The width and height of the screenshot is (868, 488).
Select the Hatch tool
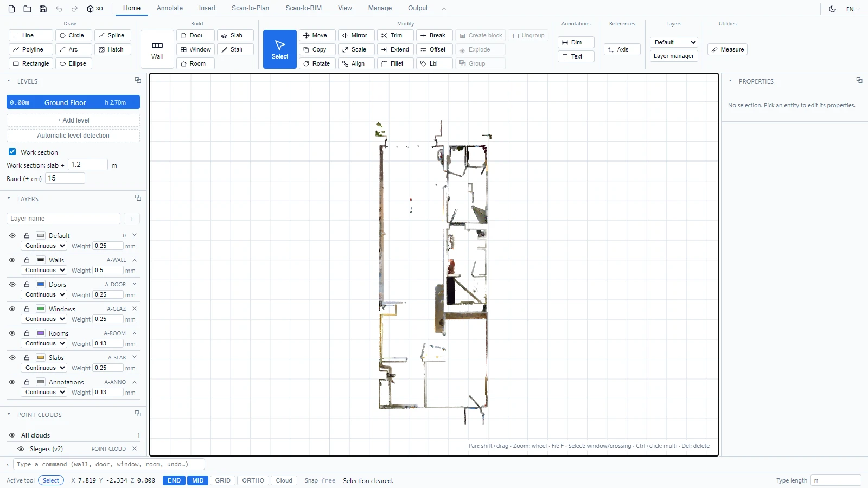click(113, 49)
